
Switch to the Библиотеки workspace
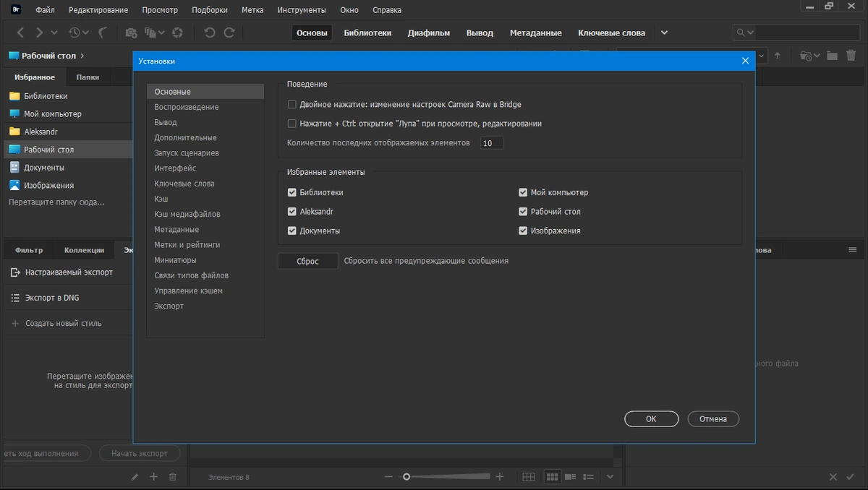coord(367,33)
